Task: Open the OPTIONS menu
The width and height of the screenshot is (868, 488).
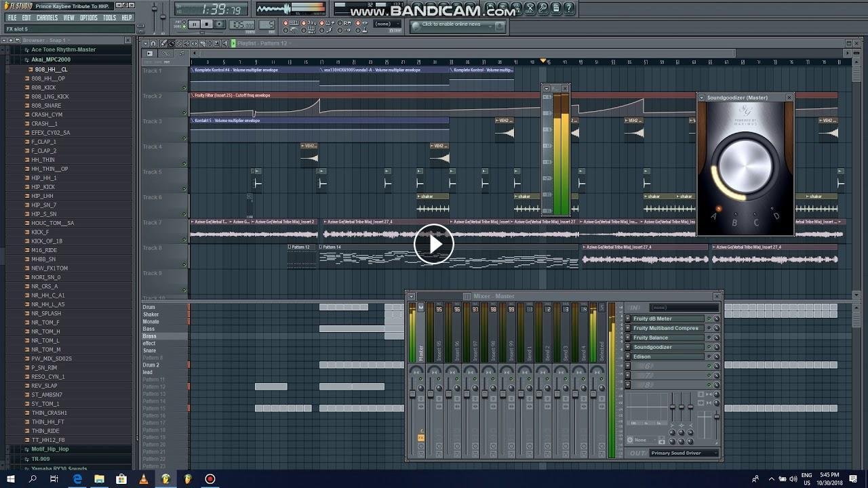Action: point(89,18)
